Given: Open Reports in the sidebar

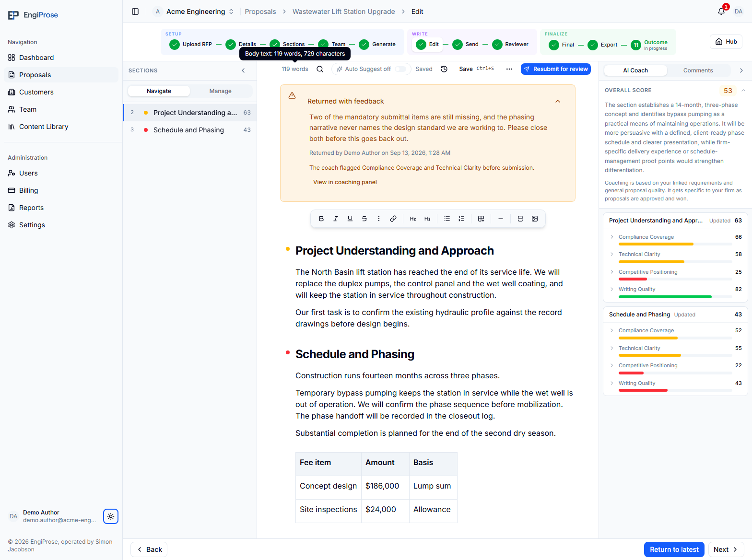Looking at the screenshot, I should (61, 208).
